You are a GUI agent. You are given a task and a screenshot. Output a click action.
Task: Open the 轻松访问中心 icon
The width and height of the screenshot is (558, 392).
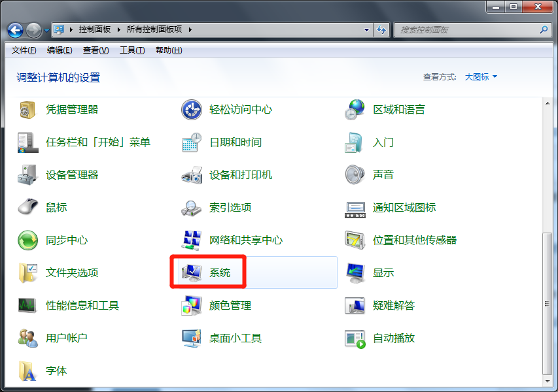[x=192, y=110]
